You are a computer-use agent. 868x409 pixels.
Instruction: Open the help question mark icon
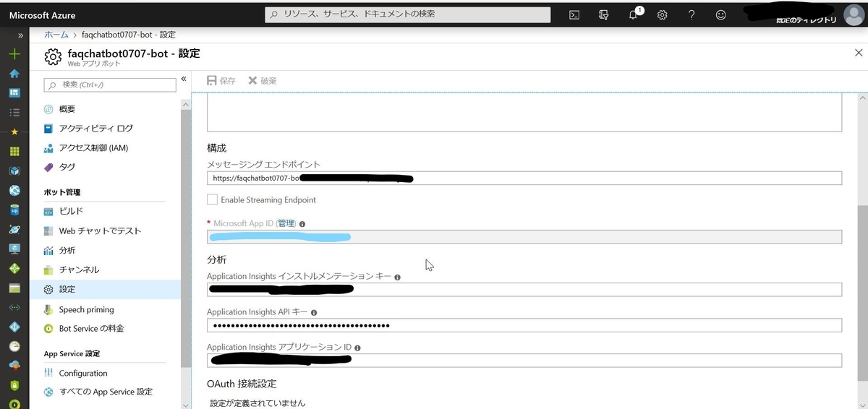[x=692, y=14]
